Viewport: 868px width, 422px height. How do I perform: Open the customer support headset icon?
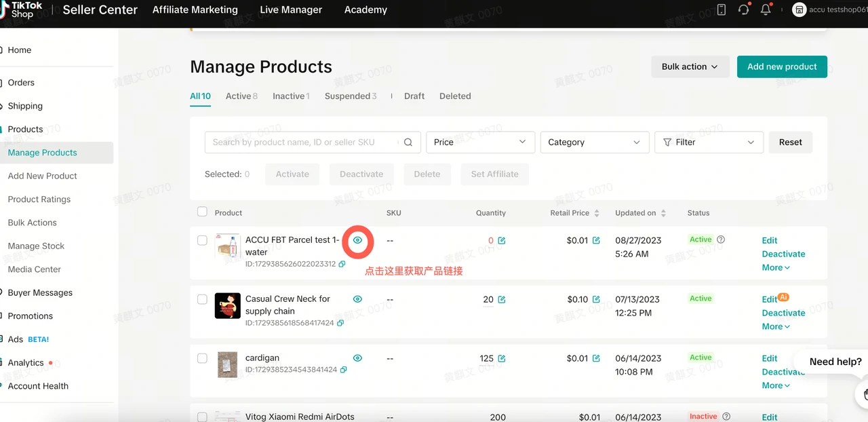(x=743, y=9)
